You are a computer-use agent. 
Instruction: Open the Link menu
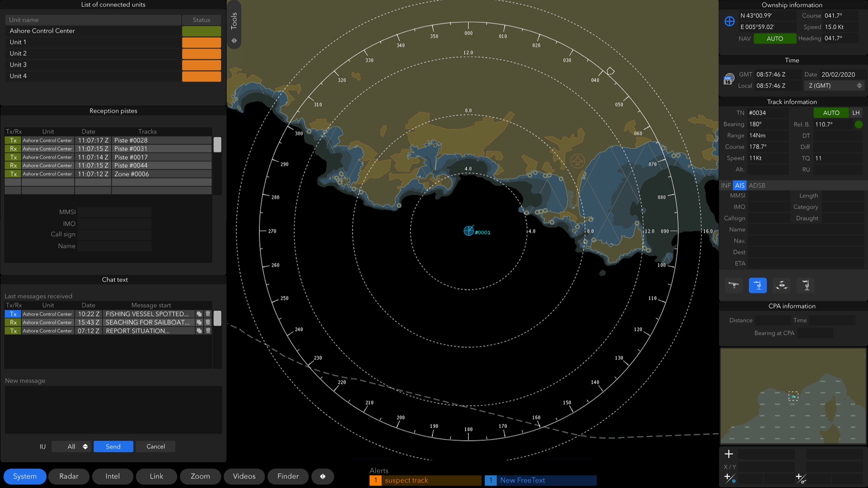(156, 476)
